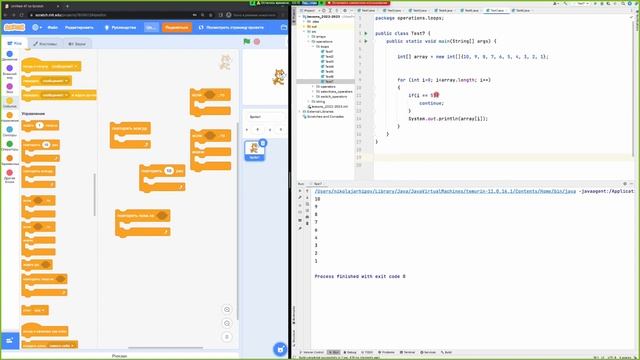Open the Version Control tool window button

click(312, 352)
